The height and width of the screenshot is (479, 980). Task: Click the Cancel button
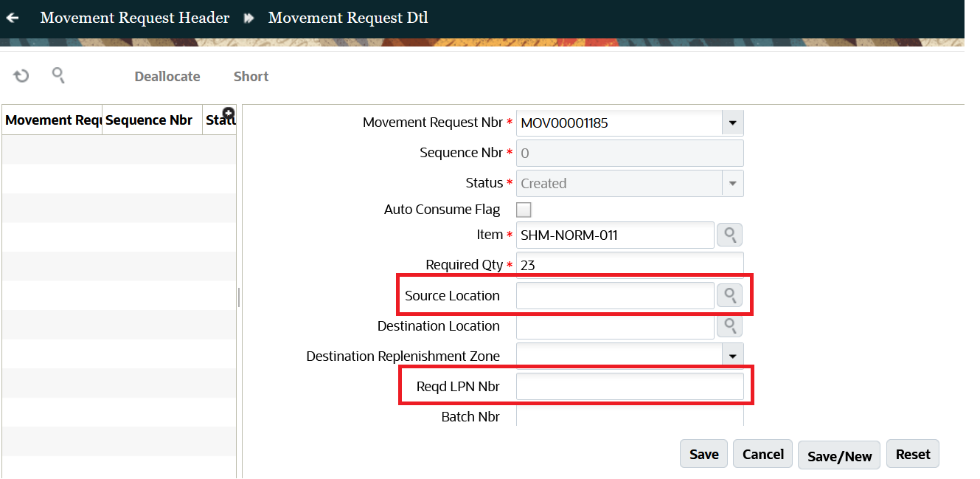[762, 455]
